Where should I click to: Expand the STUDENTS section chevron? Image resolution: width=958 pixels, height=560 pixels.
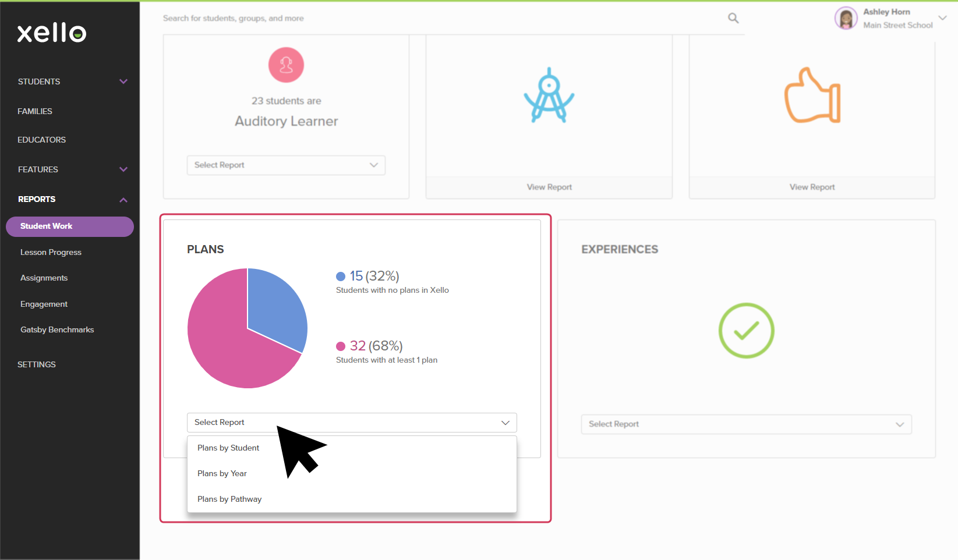(123, 81)
